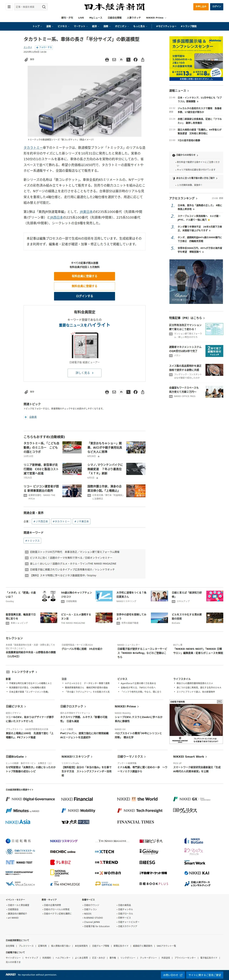Image resolution: width=229 pixels, height=980 pixels.
Task: Open the 日経CNBC online logo link
Action: (63, 852)
